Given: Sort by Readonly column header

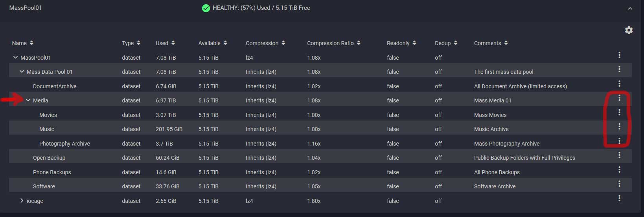Looking at the screenshot, I should click(401, 43).
